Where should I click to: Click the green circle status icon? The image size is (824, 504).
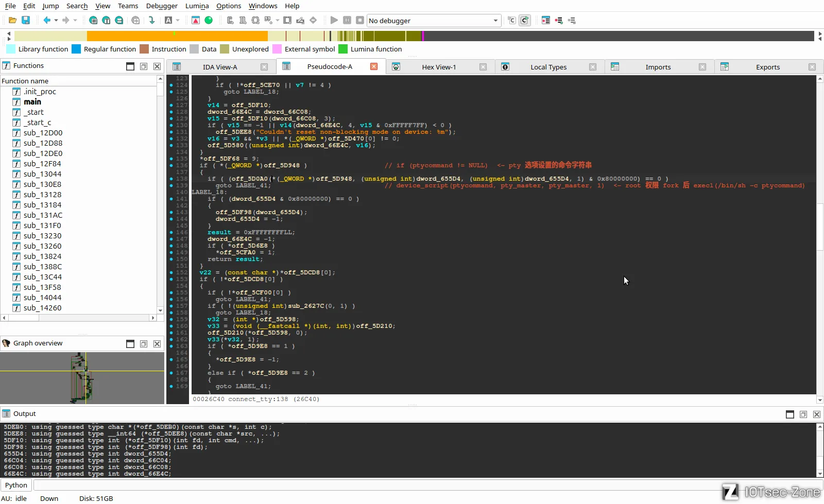pos(209,21)
